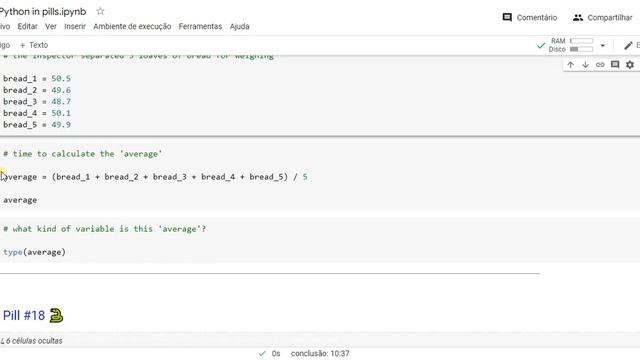Move cell down with the down arrow
The image size is (640, 360).
(585, 64)
